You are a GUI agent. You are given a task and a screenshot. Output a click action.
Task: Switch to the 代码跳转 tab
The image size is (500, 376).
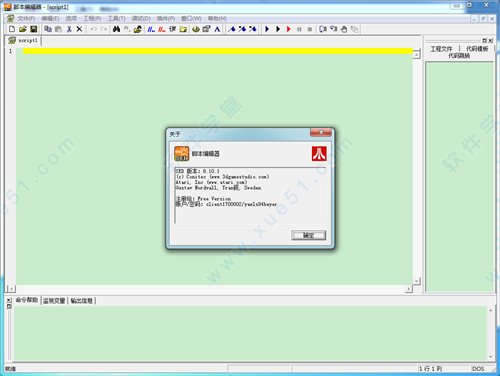pos(459,56)
